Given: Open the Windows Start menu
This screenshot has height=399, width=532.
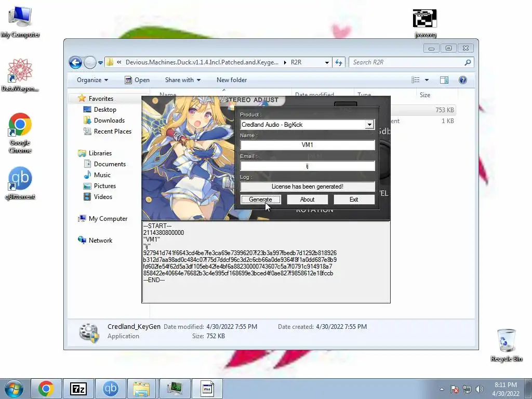Looking at the screenshot, I should coord(14,389).
